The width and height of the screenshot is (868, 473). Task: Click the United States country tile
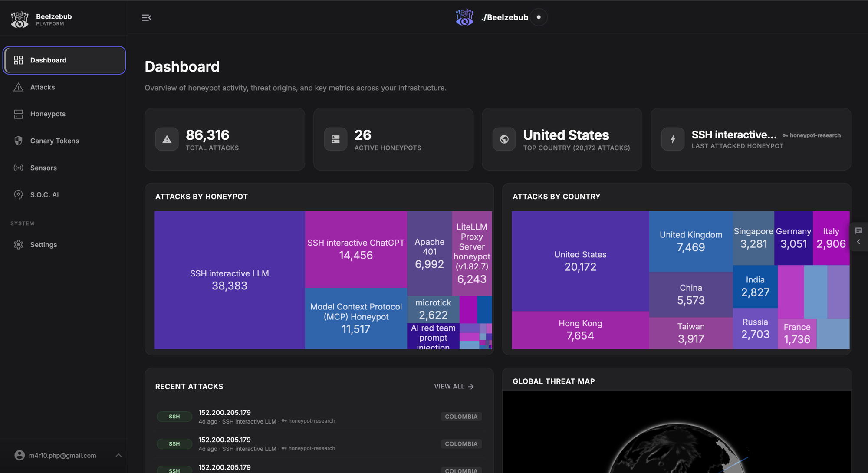point(580,261)
